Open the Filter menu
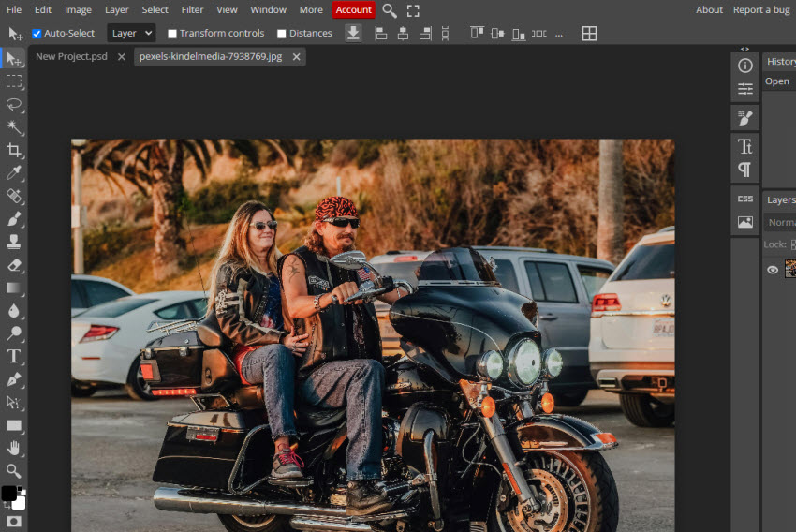 (x=192, y=9)
